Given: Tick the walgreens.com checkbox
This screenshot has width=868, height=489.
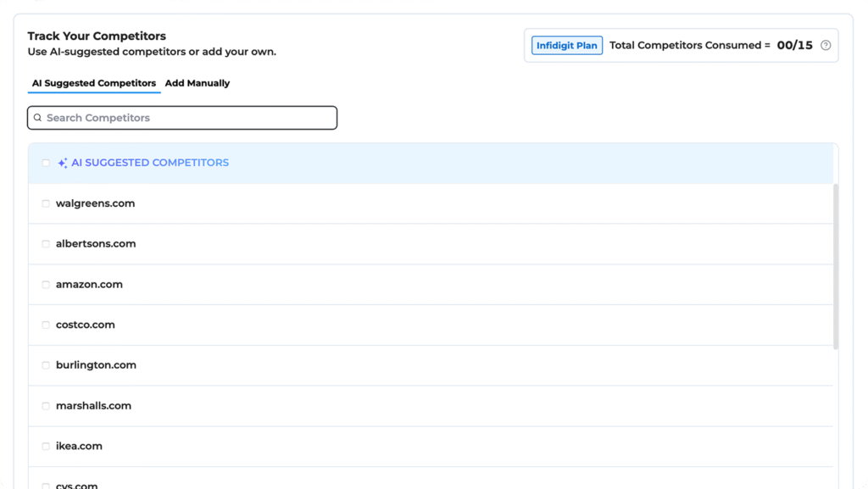Looking at the screenshot, I should pos(46,203).
